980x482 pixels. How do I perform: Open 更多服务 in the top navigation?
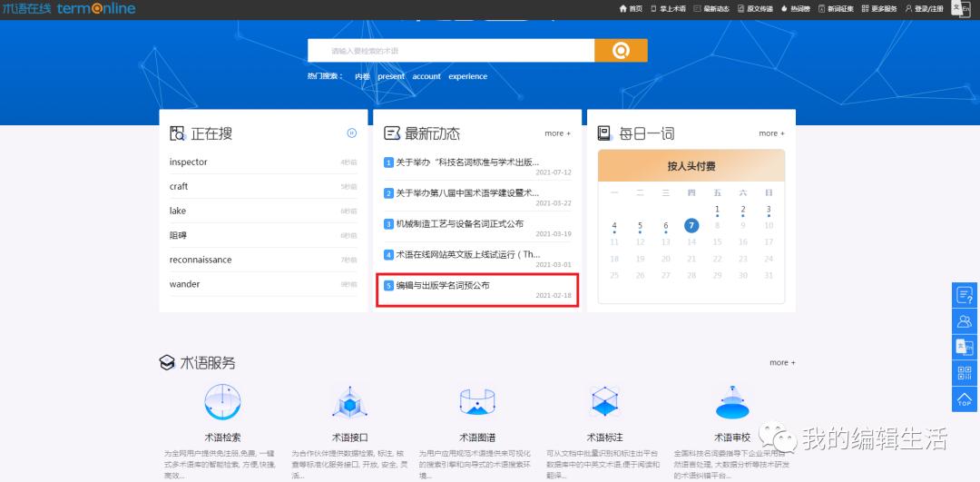coord(878,9)
